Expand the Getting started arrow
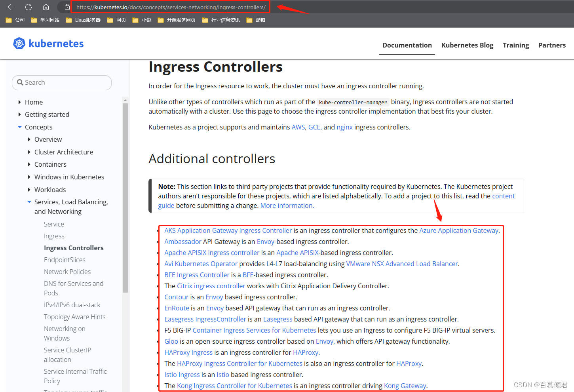This screenshot has width=574, height=392. (x=19, y=114)
